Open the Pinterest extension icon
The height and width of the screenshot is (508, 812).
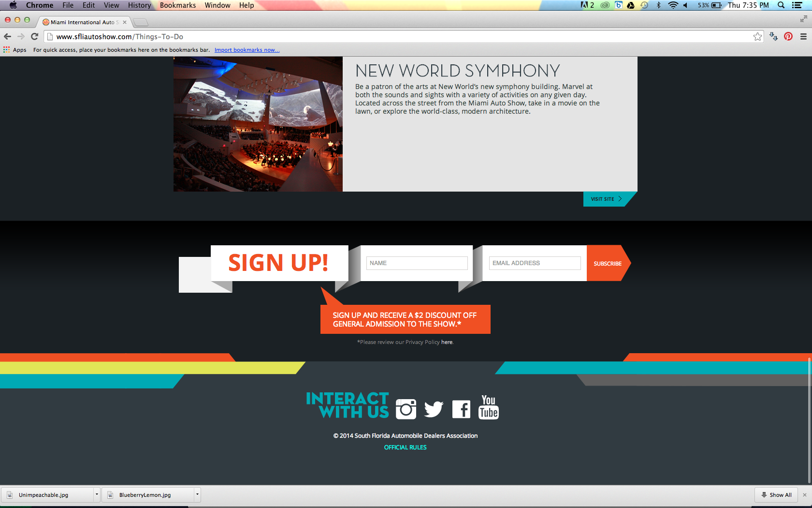[788, 36]
